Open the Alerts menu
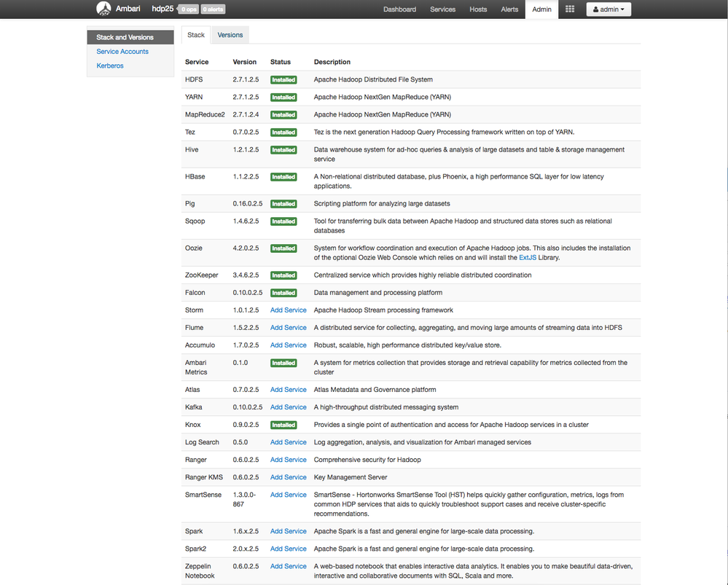This screenshot has height=585, width=728. click(509, 9)
